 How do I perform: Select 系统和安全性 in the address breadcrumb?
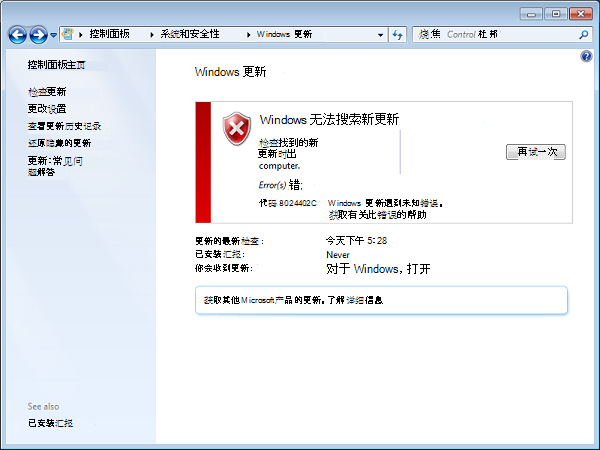[190, 34]
